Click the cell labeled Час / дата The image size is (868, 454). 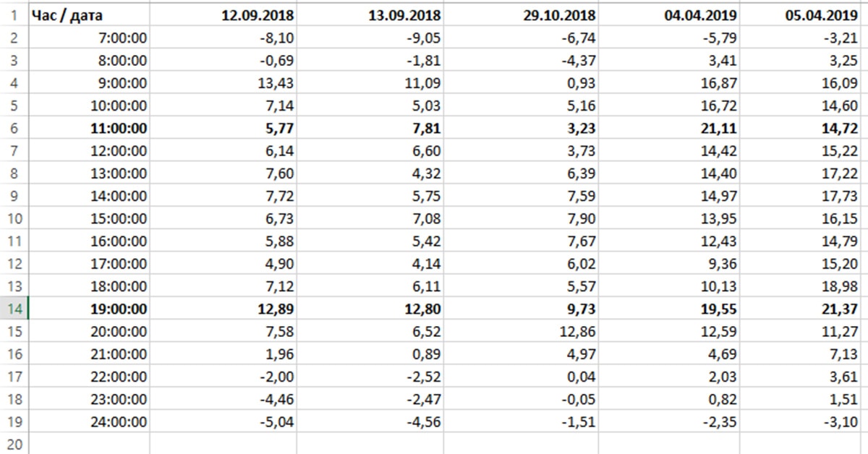pyautogui.click(x=88, y=14)
